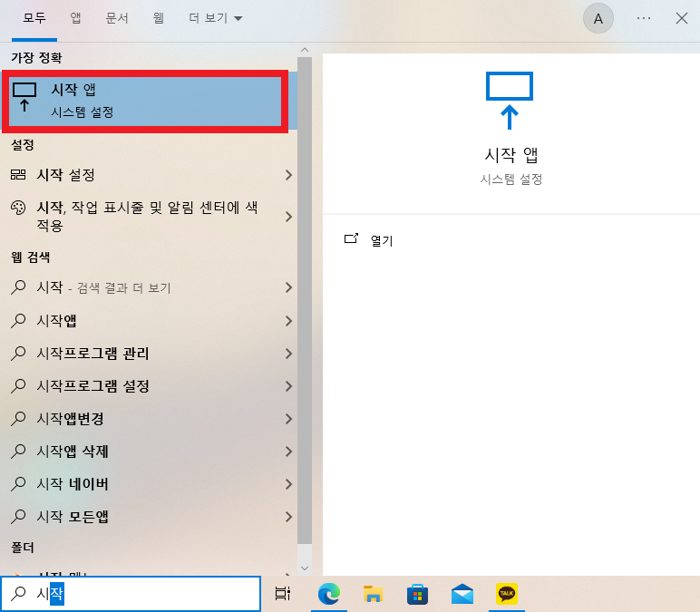Open Microsoft Store from taskbar

point(417,594)
